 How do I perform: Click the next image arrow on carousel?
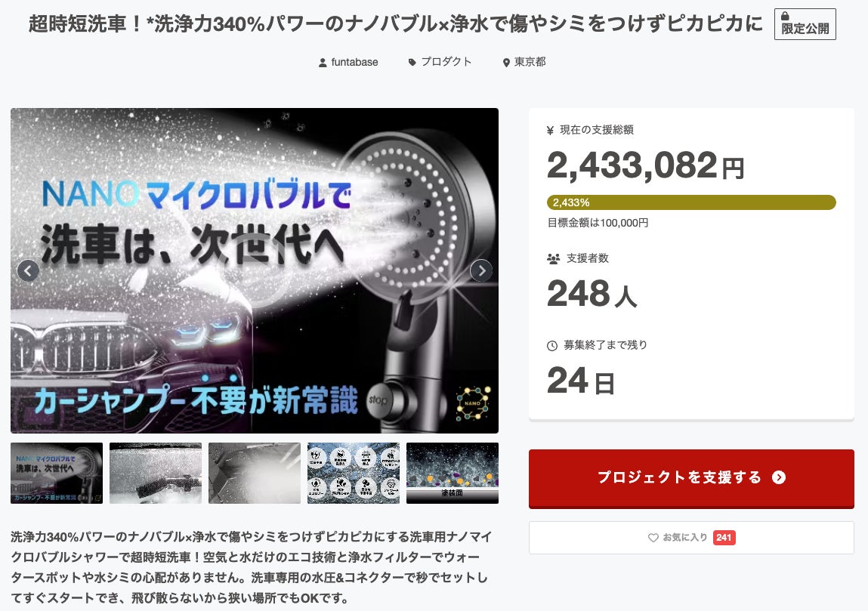tap(481, 270)
